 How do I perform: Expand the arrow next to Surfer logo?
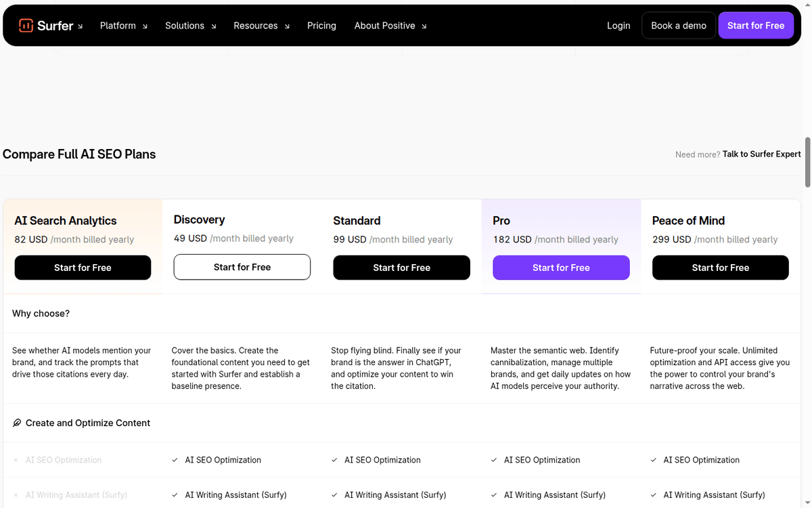80,26
